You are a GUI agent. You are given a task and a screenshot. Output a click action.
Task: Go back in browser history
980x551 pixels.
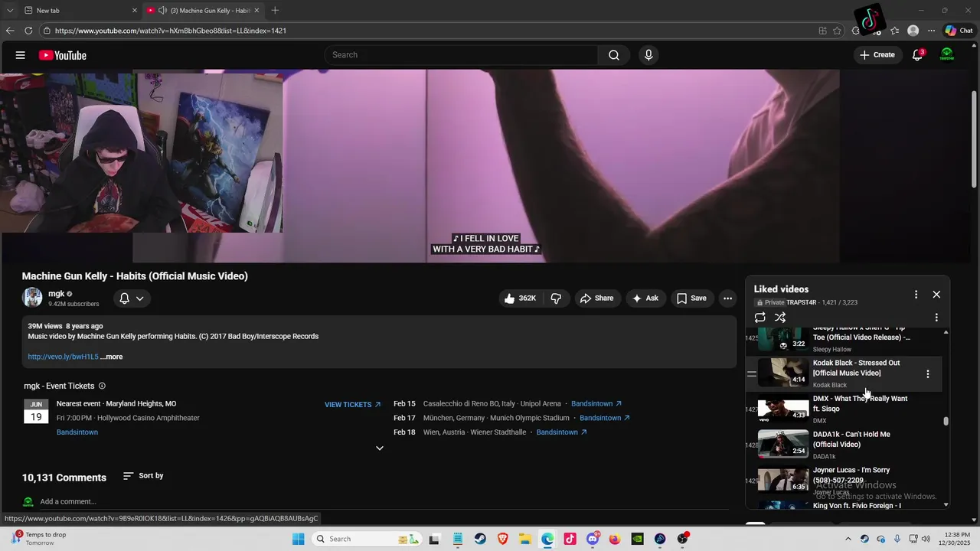point(10,31)
